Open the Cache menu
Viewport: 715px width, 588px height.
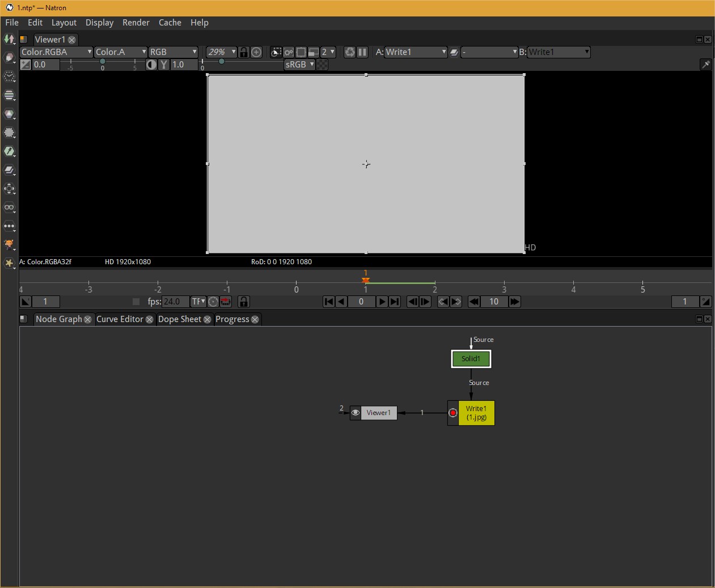[170, 23]
